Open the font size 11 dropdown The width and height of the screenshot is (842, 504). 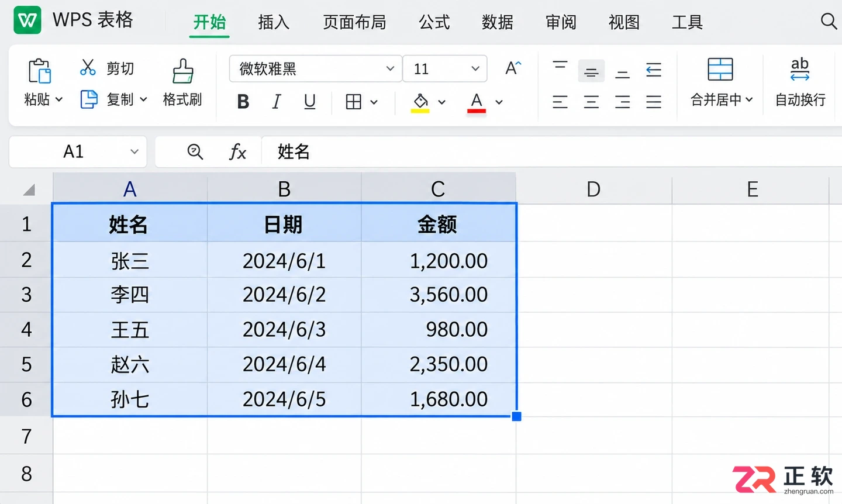[475, 69]
